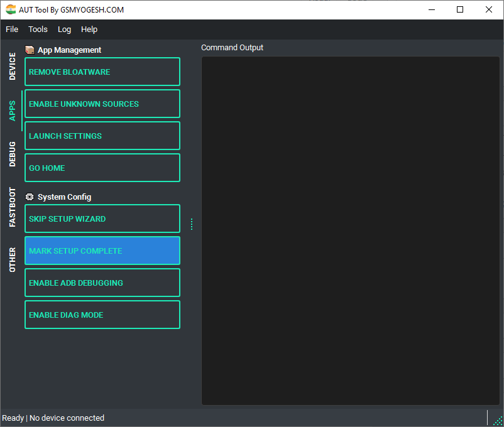Open the File menu
Image resolution: width=504 pixels, height=427 pixels.
tap(11, 29)
